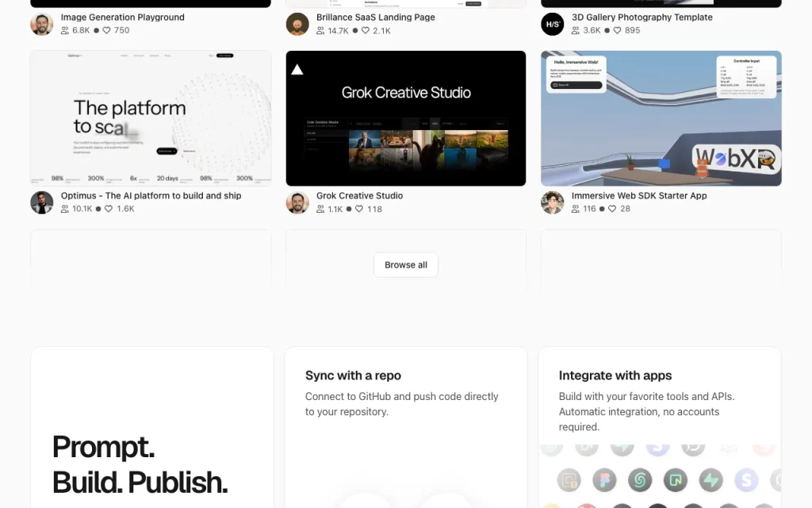Click the "Prompt. Build. Publish." headline
The image size is (812, 508).
140,464
